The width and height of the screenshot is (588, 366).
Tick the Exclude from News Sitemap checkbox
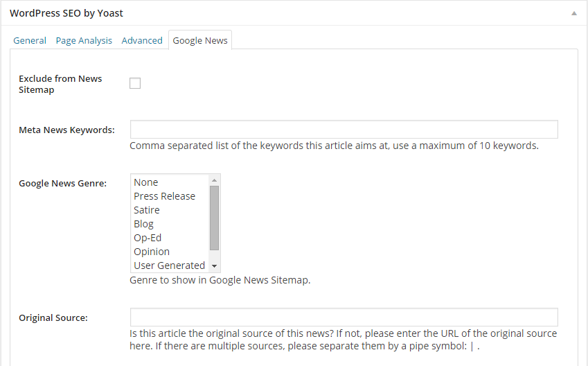135,83
